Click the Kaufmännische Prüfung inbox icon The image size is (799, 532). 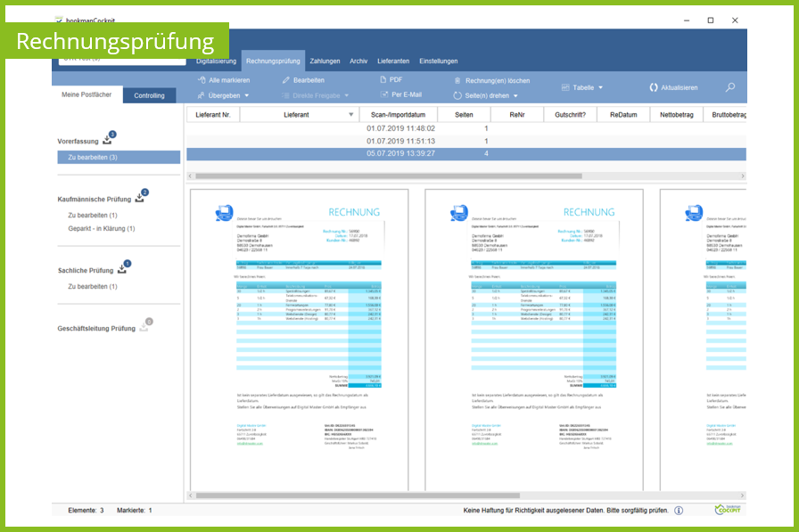click(x=140, y=198)
